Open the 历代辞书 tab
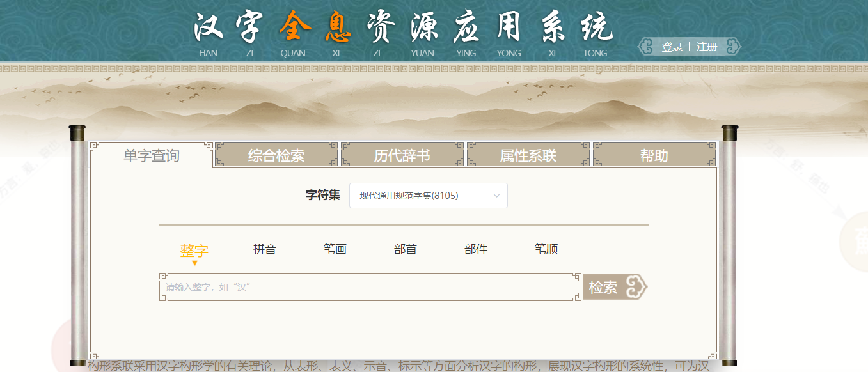Screen dimensions: 868x372 (402, 155)
